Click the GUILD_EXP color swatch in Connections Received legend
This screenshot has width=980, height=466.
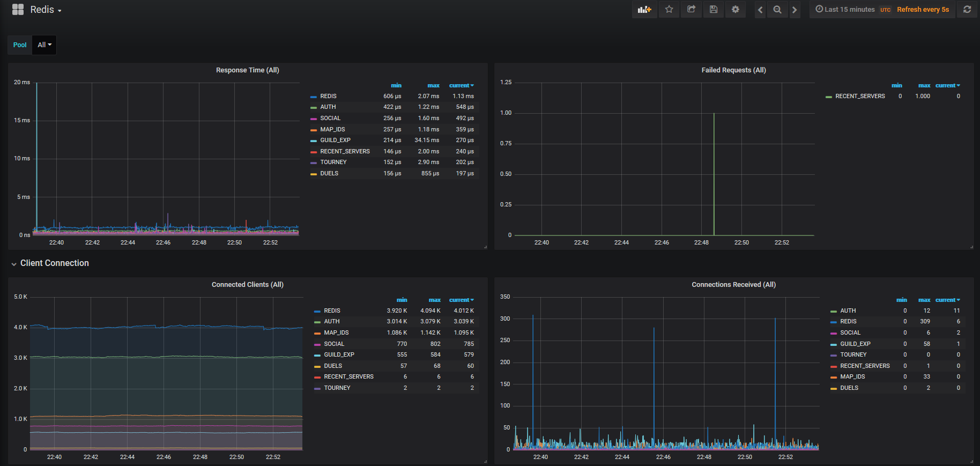coord(834,345)
